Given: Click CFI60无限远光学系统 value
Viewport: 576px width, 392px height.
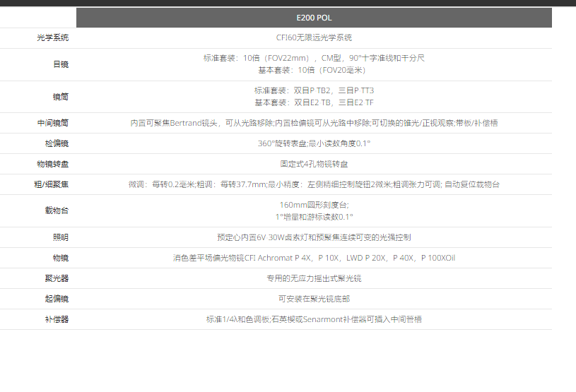Looking at the screenshot, I should 314,37.
